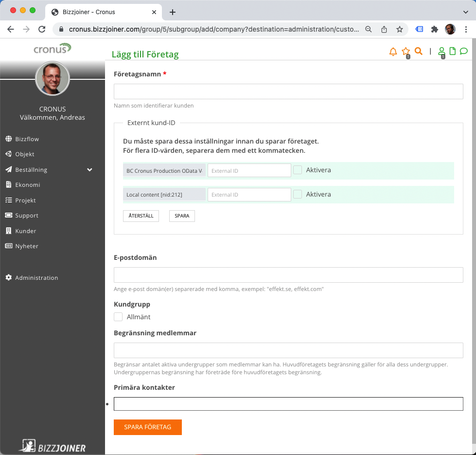The image size is (476, 455).
Task: Go to Kunder in the sidebar
Action: [x=25, y=231]
